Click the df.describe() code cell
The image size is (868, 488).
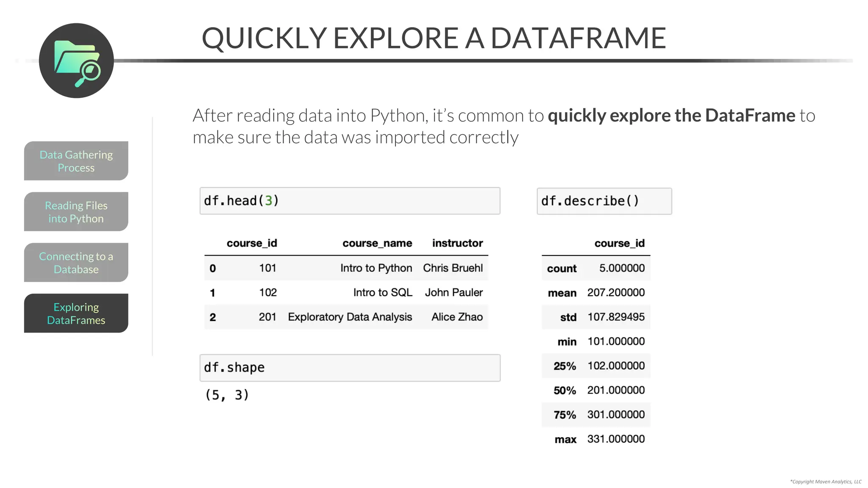604,201
